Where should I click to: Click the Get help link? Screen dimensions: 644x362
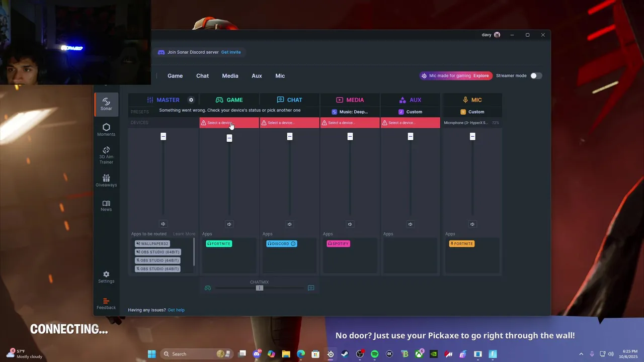(x=176, y=310)
